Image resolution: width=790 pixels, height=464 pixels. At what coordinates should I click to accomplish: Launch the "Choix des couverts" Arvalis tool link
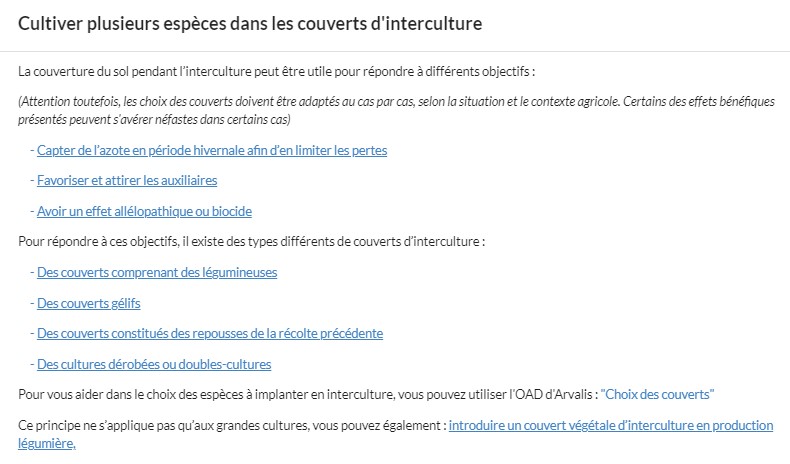coord(657,394)
